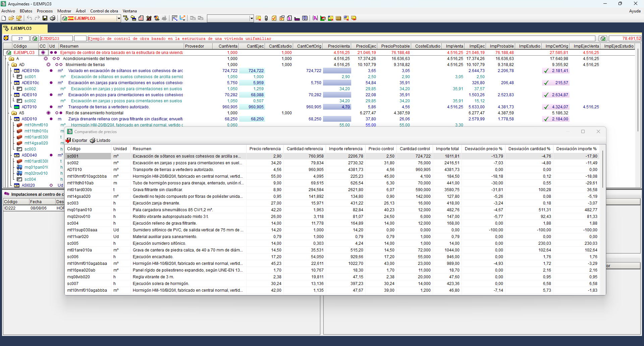Open file with the folder icon

[11, 18]
